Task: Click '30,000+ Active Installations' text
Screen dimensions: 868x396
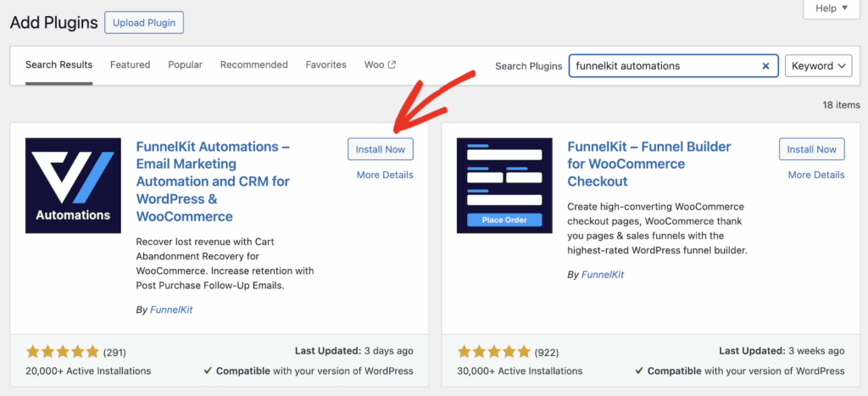Action: 520,371
